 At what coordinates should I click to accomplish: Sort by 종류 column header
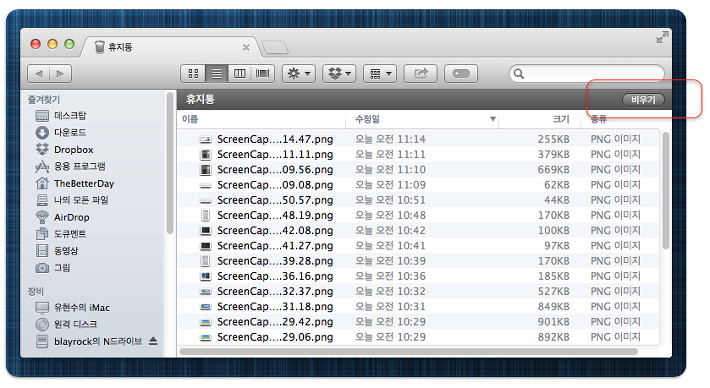598,119
